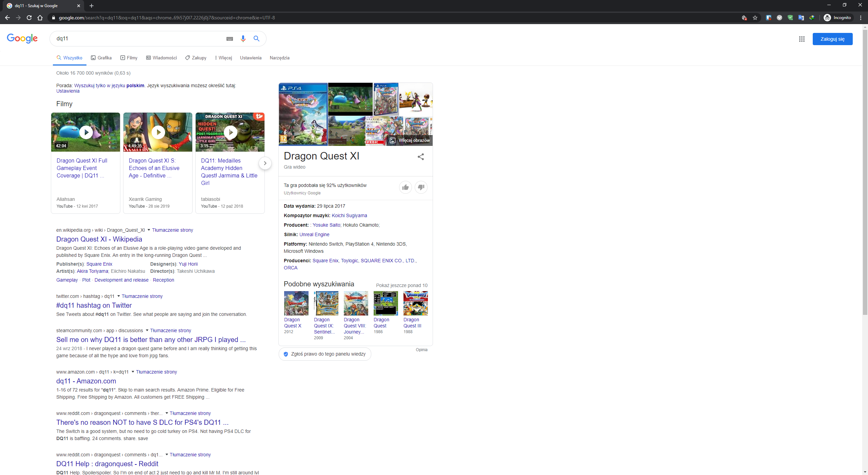Share the Dragon Quest XI knowledge panel
The height and width of the screenshot is (475, 868).
pos(420,157)
